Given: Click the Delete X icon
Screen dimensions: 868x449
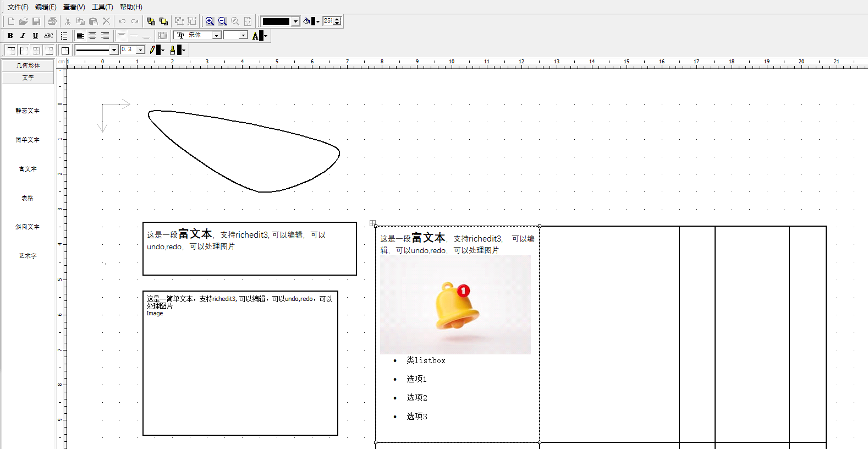Looking at the screenshot, I should pyautogui.click(x=106, y=21).
